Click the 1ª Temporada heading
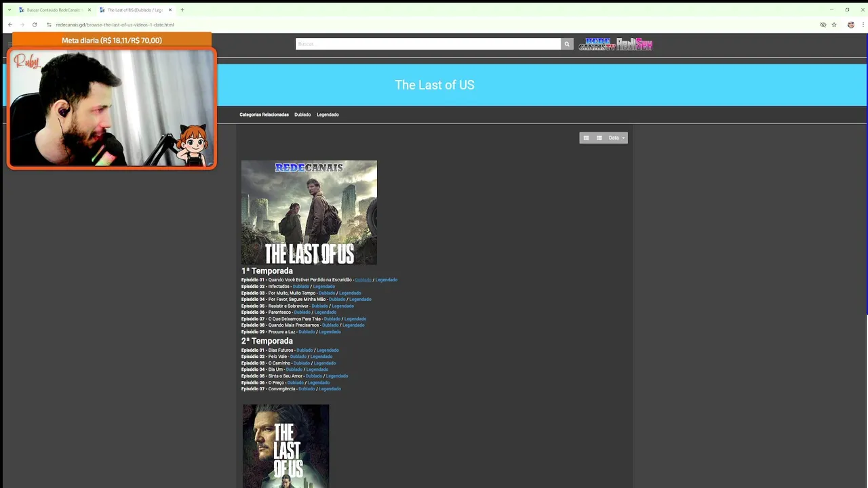The width and height of the screenshot is (868, 488). click(267, 271)
